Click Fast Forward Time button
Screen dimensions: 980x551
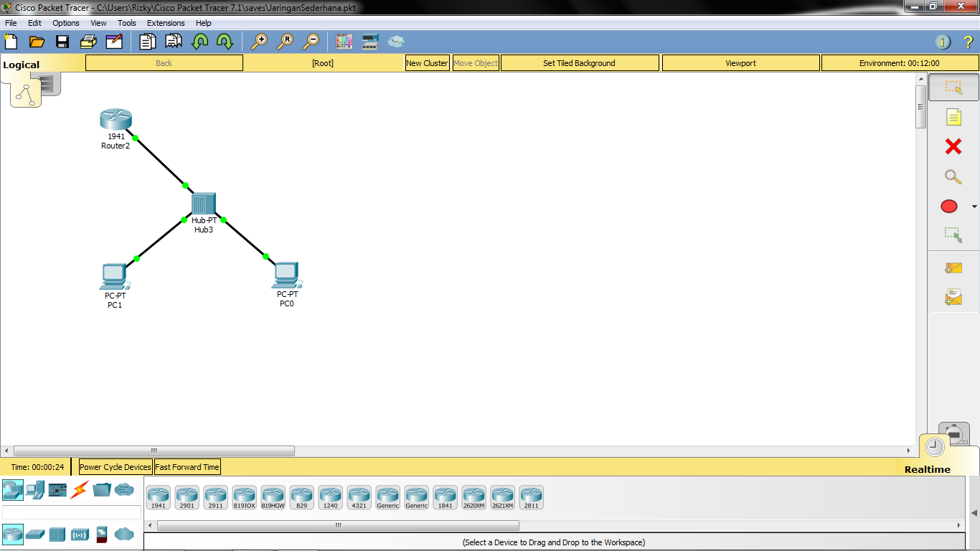187,467
